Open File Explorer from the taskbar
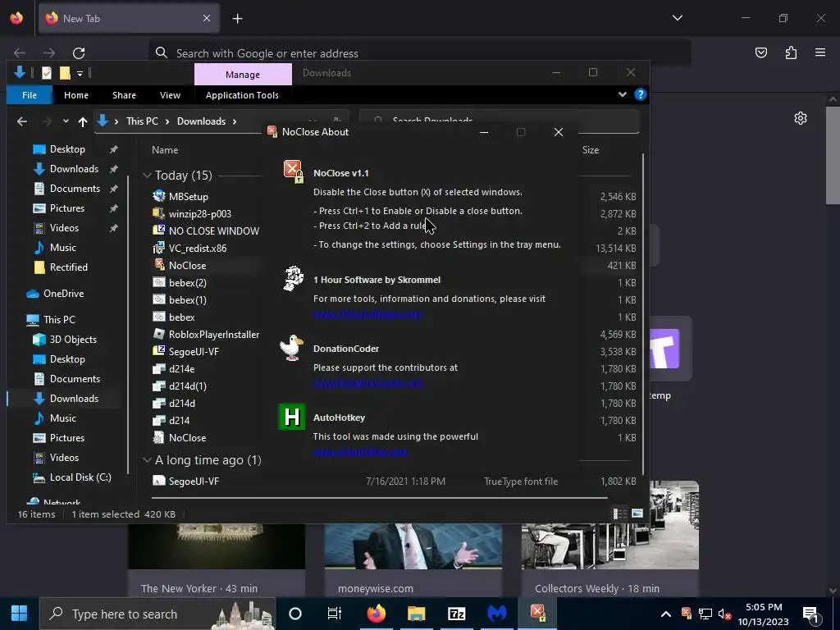Screen dimensions: 840x630 point(416,614)
